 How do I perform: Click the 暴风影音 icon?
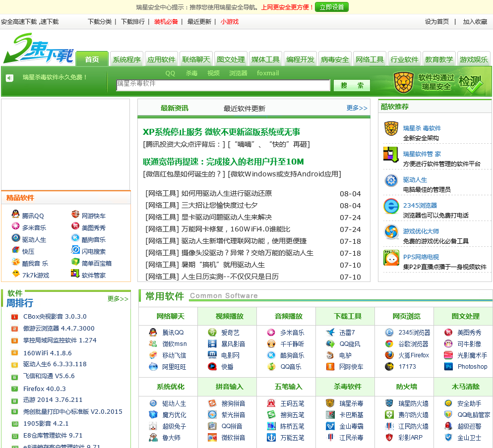[x=212, y=344]
